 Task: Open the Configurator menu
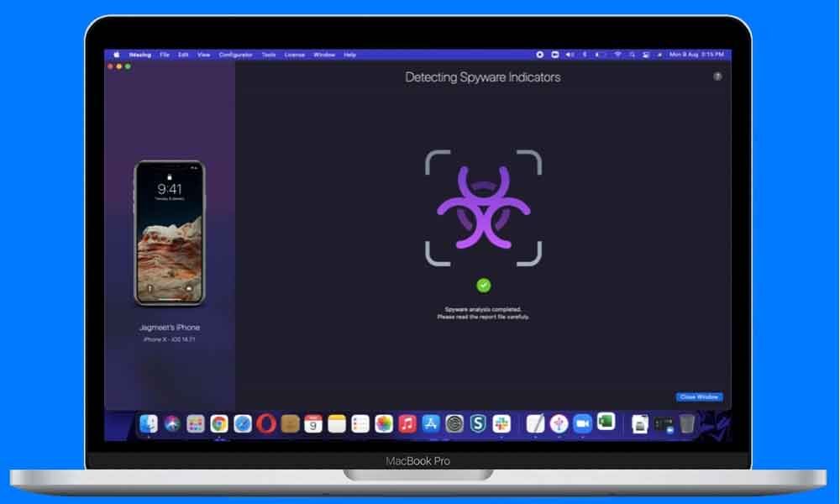point(236,55)
